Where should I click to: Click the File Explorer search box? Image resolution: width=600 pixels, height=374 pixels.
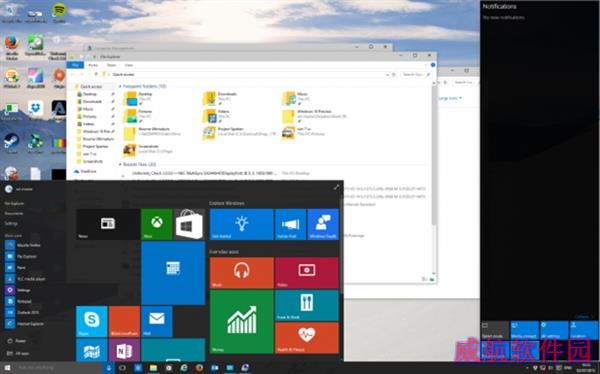pyautogui.click(x=416, y=74)
